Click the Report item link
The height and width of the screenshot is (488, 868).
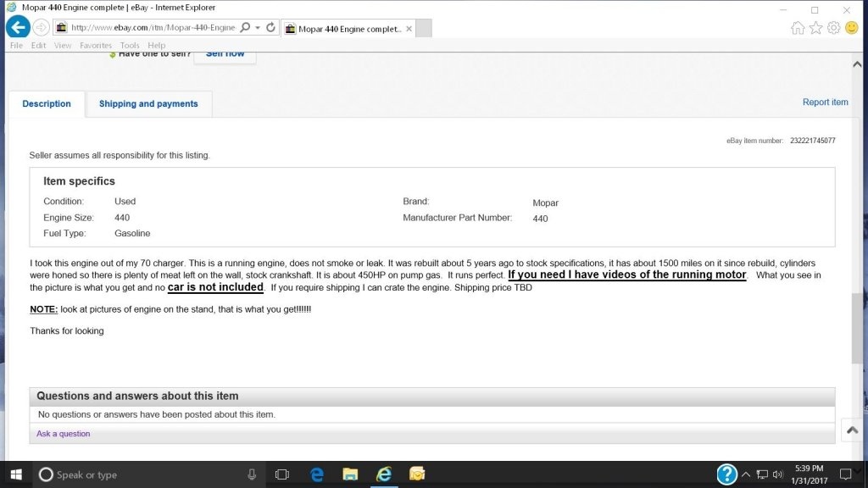[825, 103]
